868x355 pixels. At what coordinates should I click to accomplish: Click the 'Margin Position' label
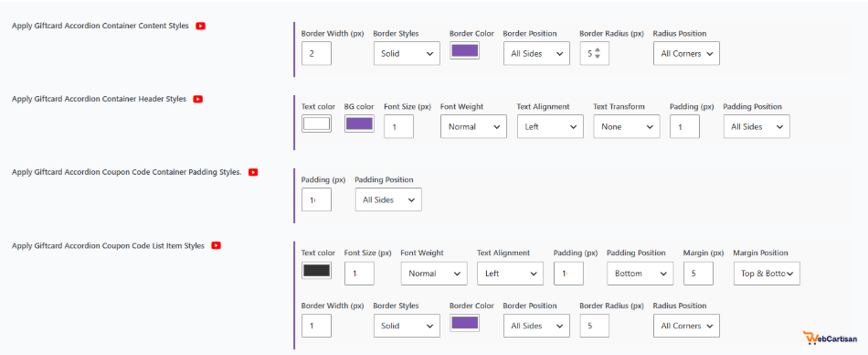[760, 253]
